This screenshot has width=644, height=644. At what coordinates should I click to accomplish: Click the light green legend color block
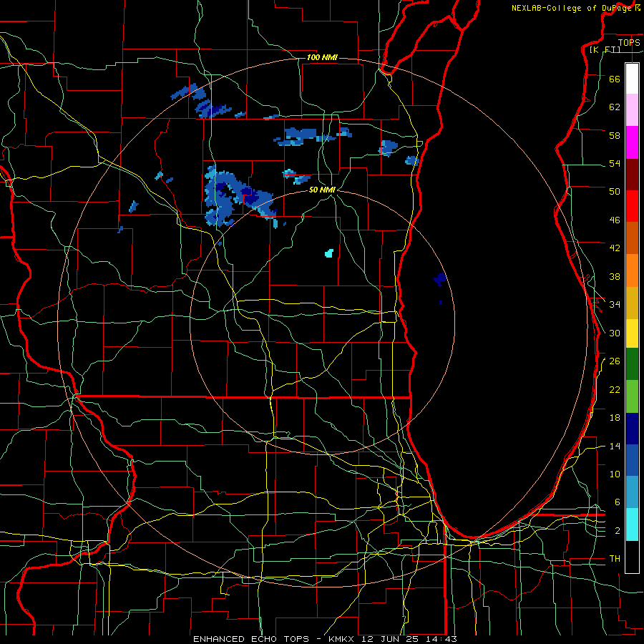[x=632, y=396]
